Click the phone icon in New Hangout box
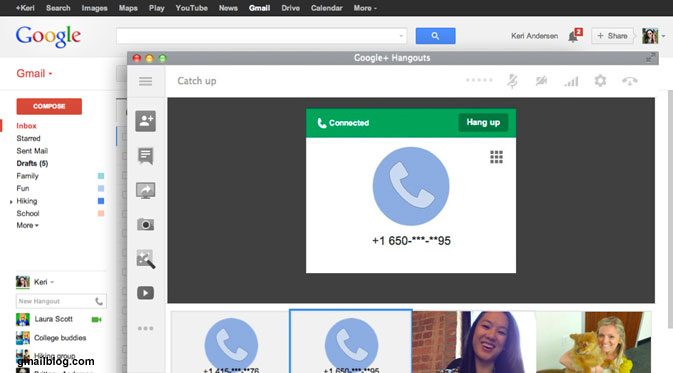Image resolution: width=673 pixels, height=373 pixels. pos(99,301)
